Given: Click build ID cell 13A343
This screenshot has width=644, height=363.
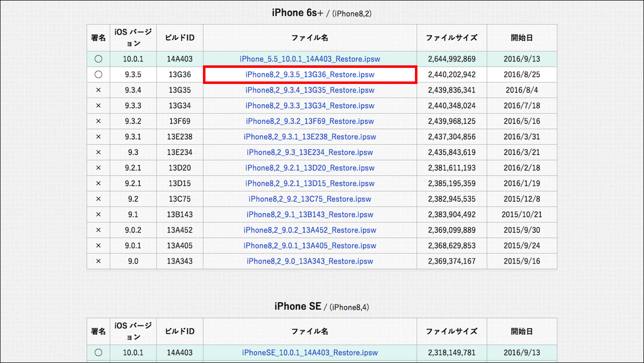Looking at the screenshot, I should coord(180,261).
